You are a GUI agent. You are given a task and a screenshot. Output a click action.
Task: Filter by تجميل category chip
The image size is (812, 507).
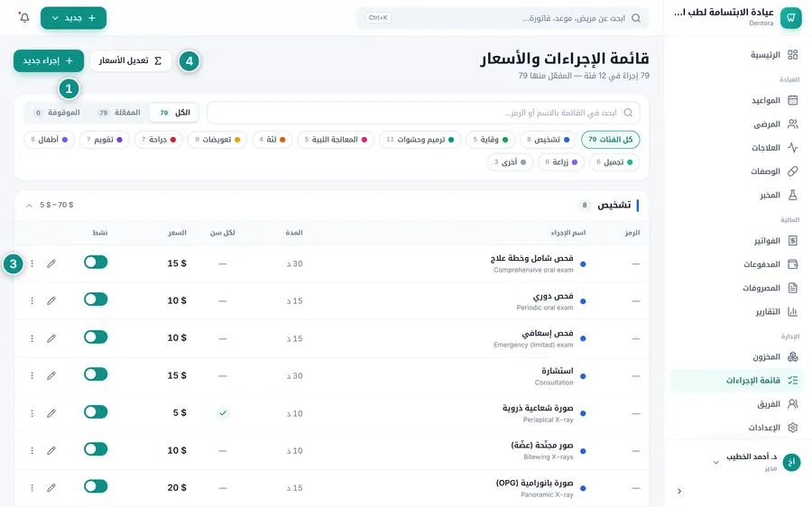[614, 162]
